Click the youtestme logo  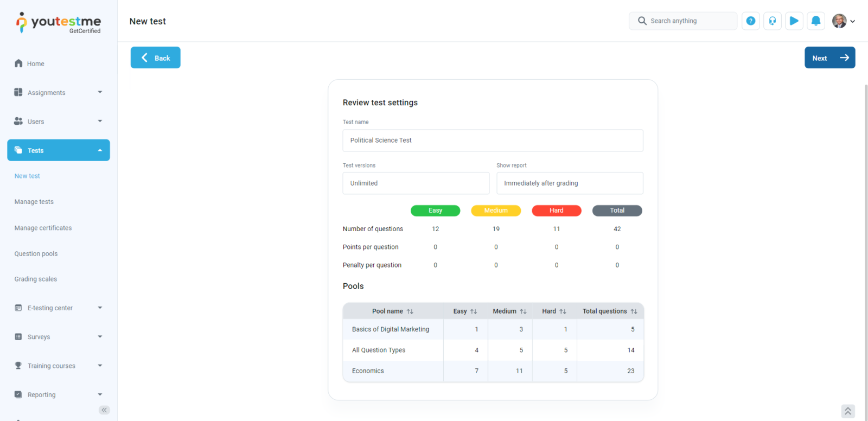pos(59,23)
